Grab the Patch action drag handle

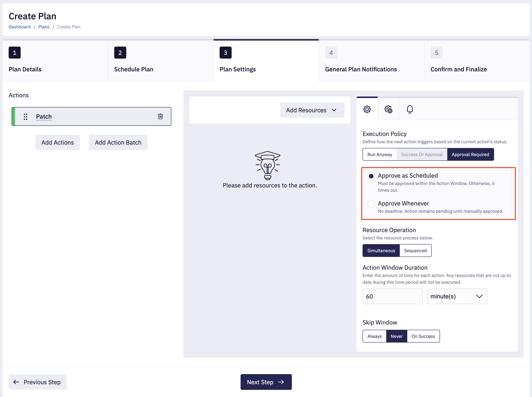26,117
